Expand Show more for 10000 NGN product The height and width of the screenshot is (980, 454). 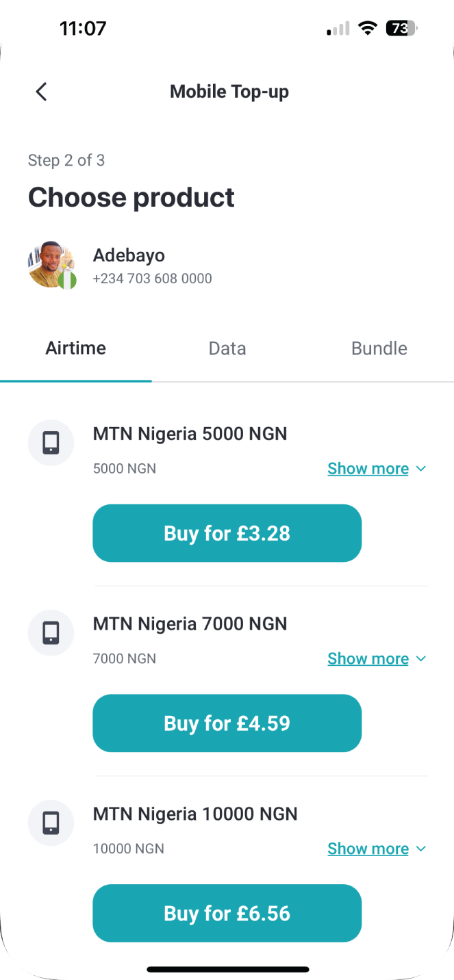(x=377, y=849)
